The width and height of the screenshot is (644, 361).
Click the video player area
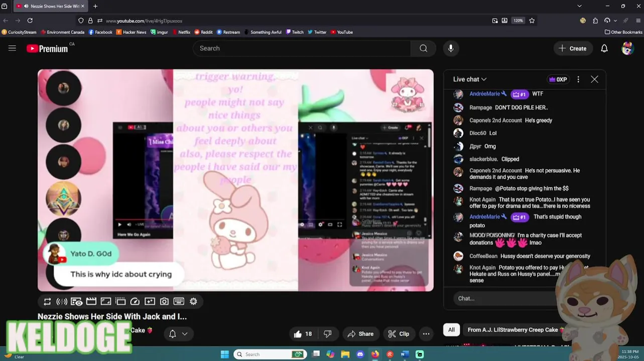tap(235, 180)
